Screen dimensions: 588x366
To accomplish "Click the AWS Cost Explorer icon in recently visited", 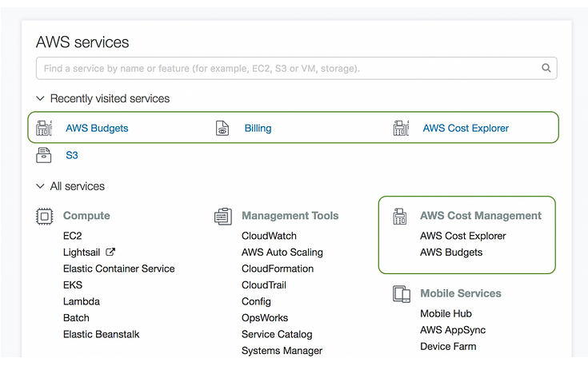I will pyautogui.click(x=401, y=128).
